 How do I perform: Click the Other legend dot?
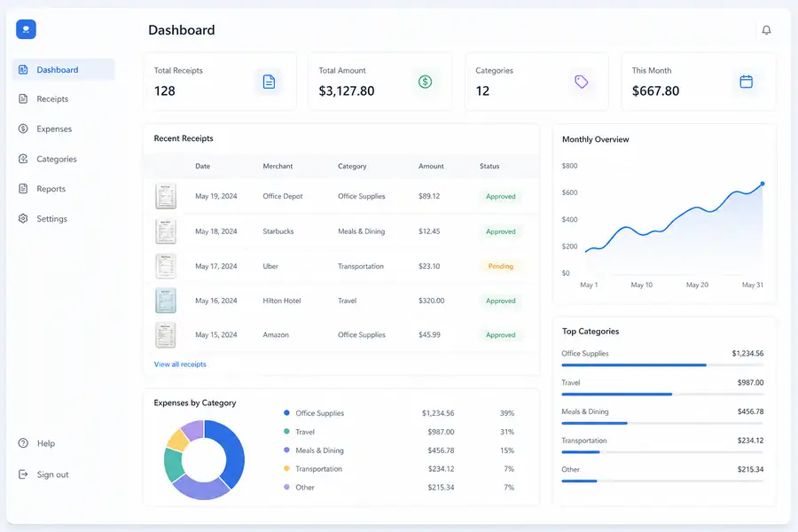pos(286,487)
